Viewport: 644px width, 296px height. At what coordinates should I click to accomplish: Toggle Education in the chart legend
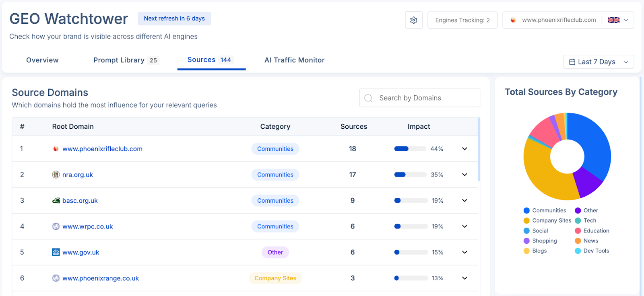592,231
